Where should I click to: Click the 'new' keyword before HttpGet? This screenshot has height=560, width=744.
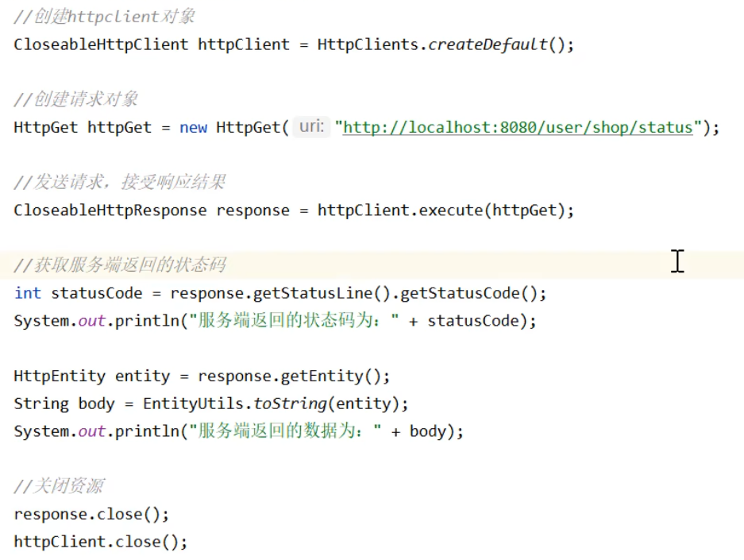[x=193, y=127]
